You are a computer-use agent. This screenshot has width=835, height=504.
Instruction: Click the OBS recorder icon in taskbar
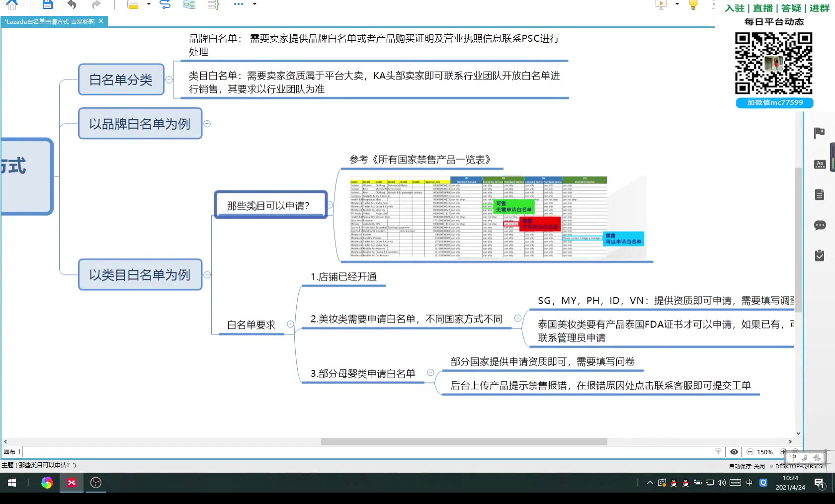pos(96,483)
